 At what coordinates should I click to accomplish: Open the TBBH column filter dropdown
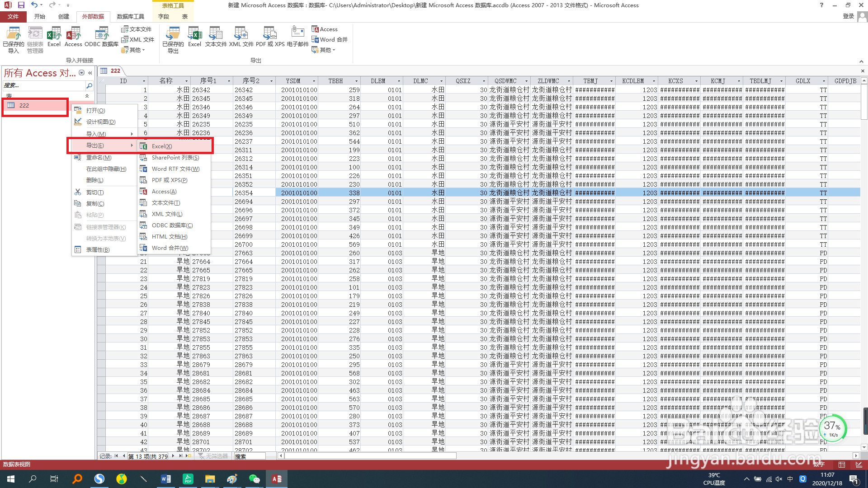[x=356, y=81]
